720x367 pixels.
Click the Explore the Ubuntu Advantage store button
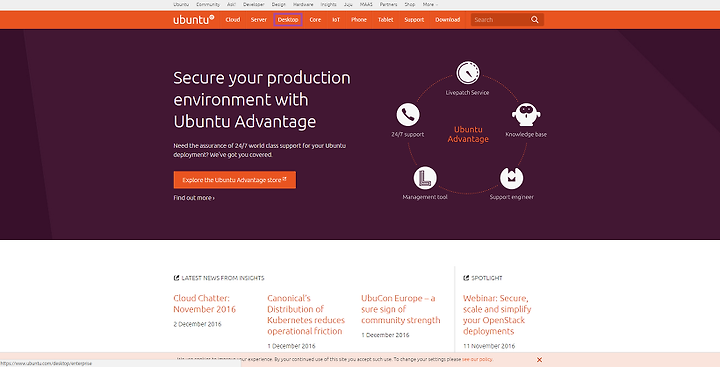click(x=235, y=180)
